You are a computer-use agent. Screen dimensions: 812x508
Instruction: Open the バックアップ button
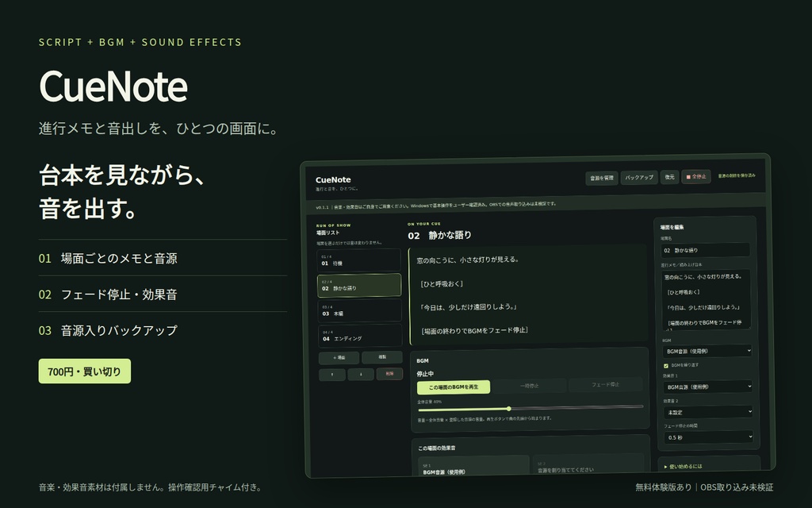(x=639, y=177)
